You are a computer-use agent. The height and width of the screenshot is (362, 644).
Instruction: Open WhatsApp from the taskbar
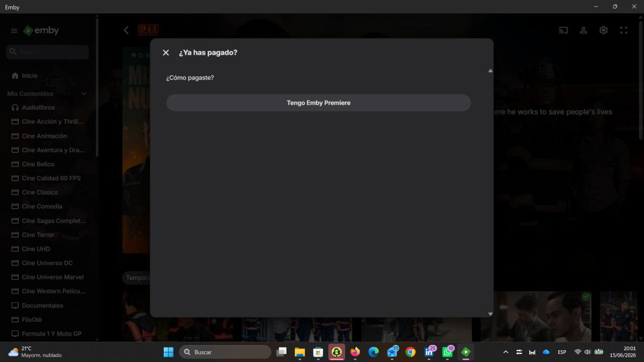tap(448, 352)
